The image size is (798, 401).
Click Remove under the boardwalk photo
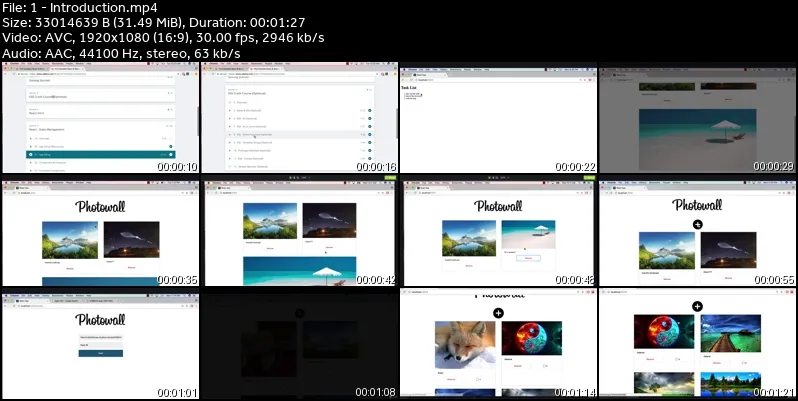click(717, 363)
